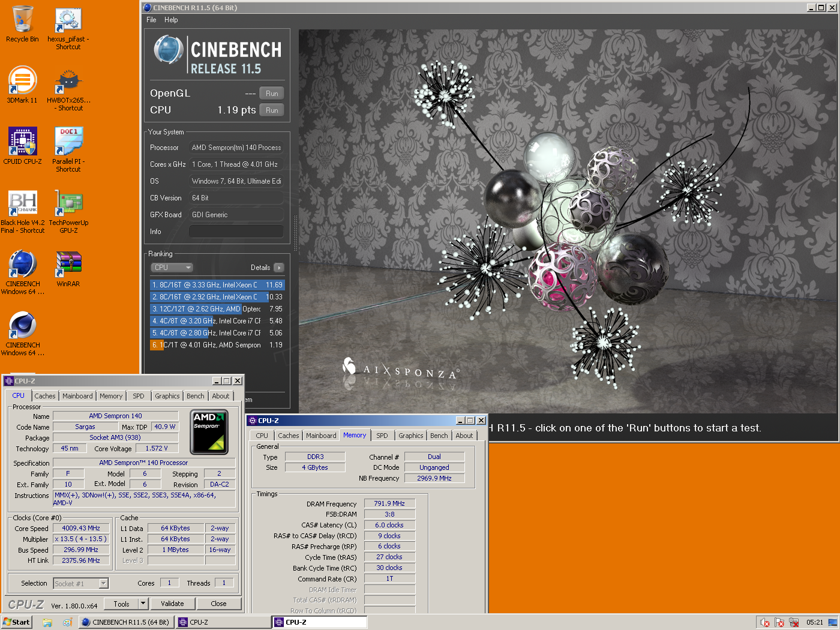Click the Action Center flag tray icon
The image size is (840, 630).
[779, 622]
